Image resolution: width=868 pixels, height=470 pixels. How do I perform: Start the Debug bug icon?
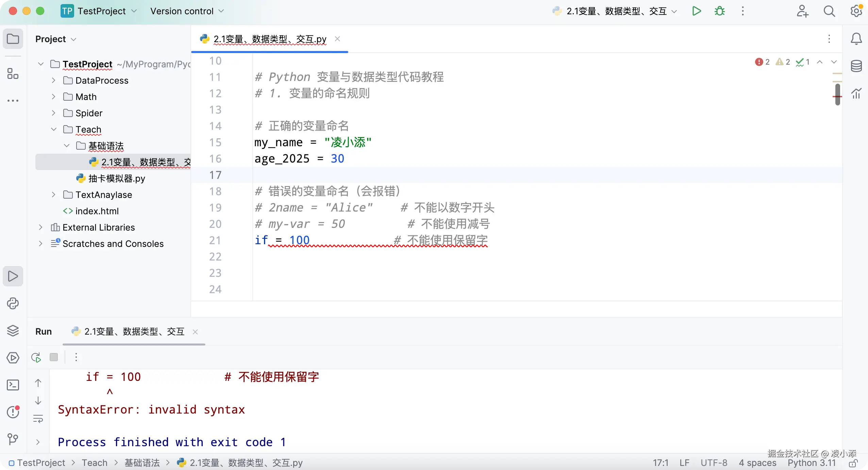(x=719, y=11)
